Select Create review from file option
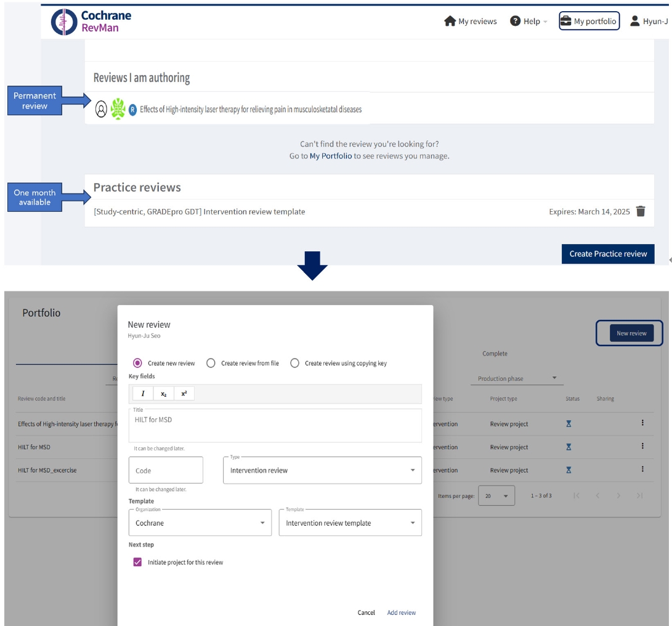This screenshot has height=626, width=672. point(211,363)
